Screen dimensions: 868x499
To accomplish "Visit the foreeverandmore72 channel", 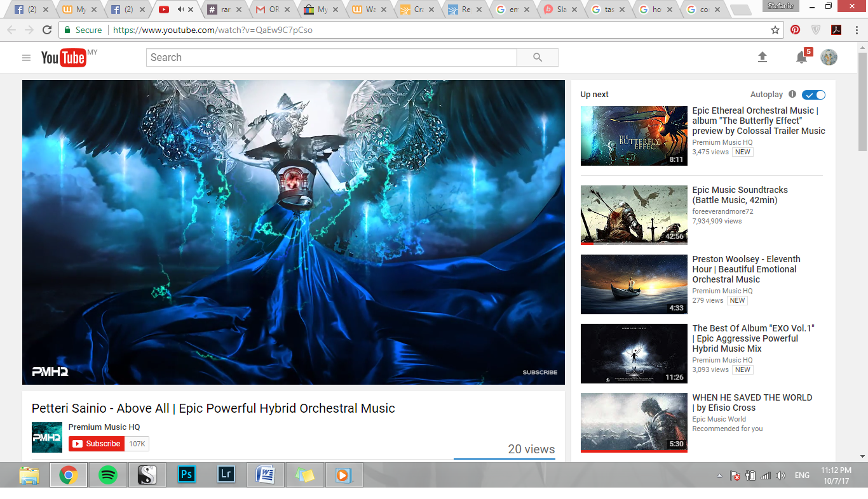I will (x=722, y=211).
